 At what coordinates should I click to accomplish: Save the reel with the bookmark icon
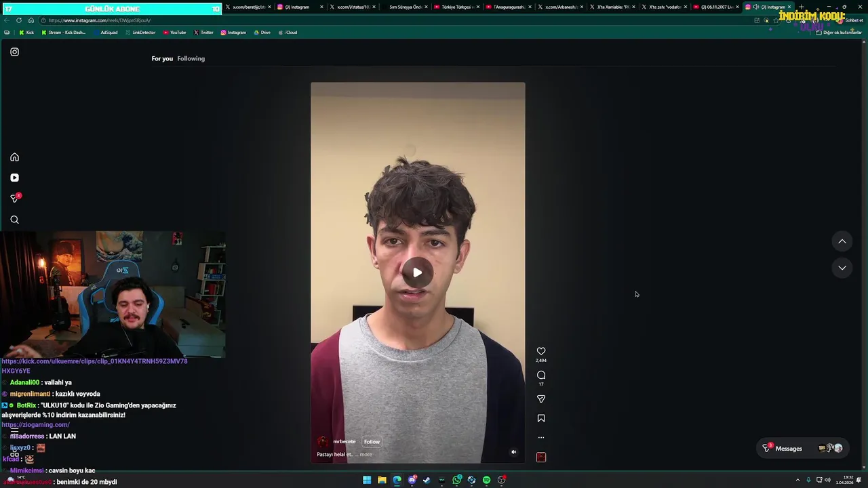point(541,419)
